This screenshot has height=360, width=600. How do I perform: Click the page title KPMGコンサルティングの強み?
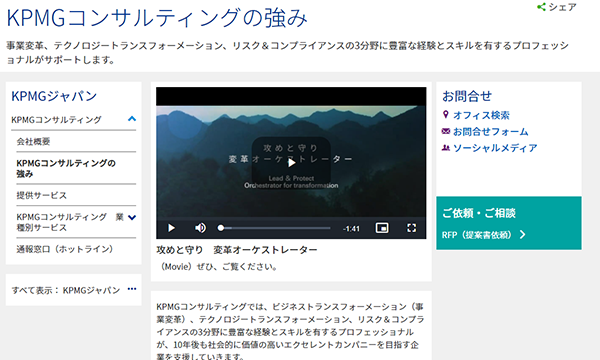tap(157, 18)
